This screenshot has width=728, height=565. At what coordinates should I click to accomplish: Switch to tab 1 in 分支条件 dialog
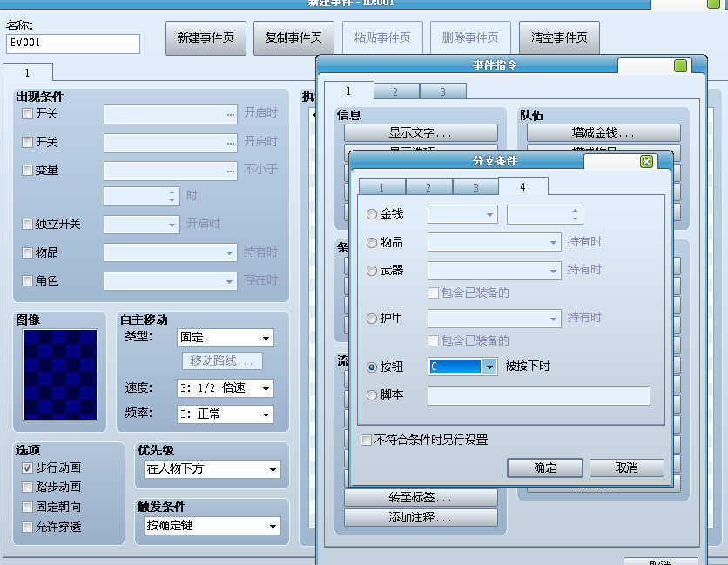381,187
